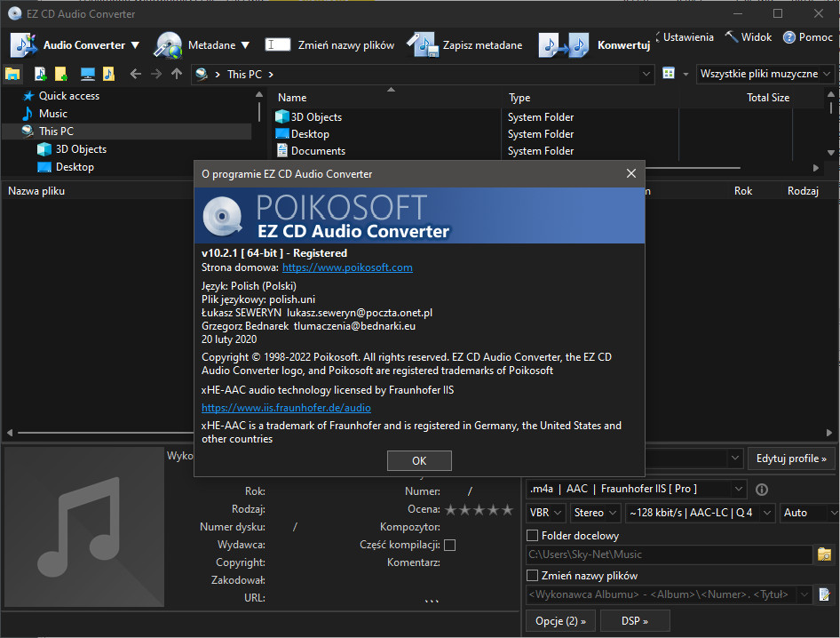Click the add folder icon
The image size is (840, 638).
tap(61, 74)
